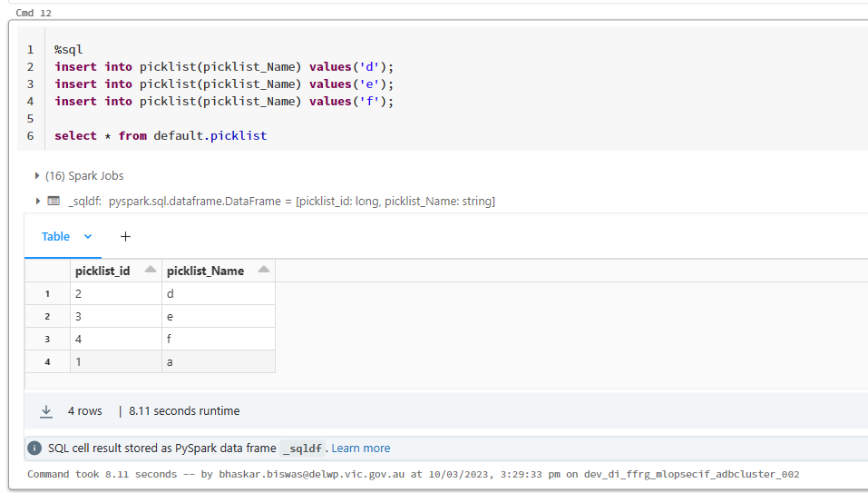Open the Learn more link

[x=360, y=449]
